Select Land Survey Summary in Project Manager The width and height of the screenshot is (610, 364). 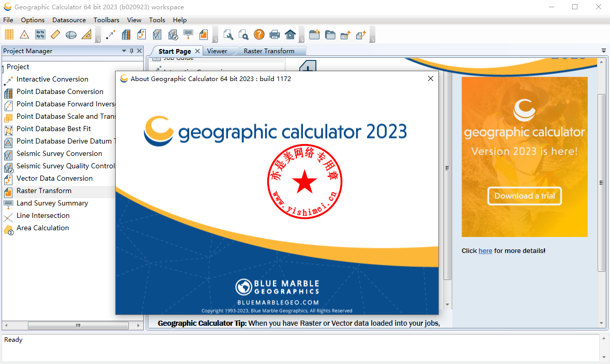52,203
